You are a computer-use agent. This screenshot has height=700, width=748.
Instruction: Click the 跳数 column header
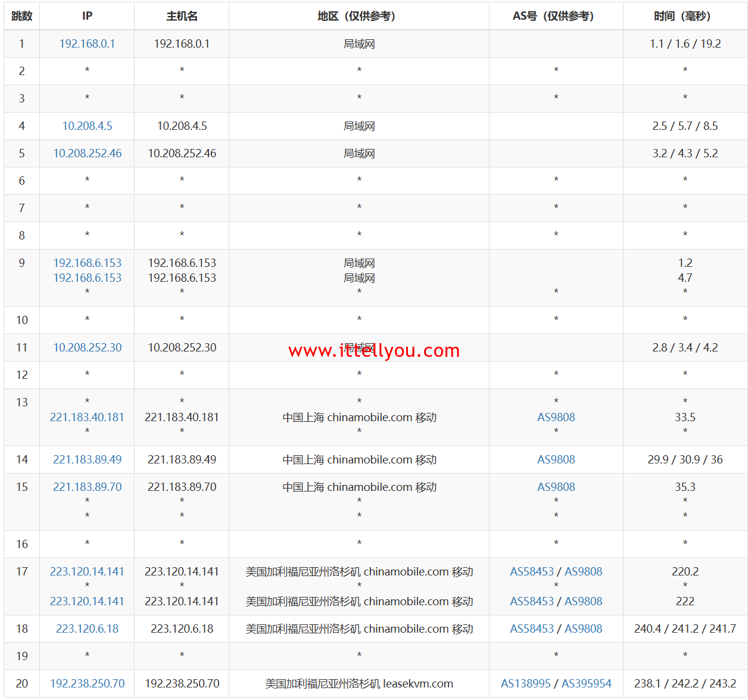(21, 16)
